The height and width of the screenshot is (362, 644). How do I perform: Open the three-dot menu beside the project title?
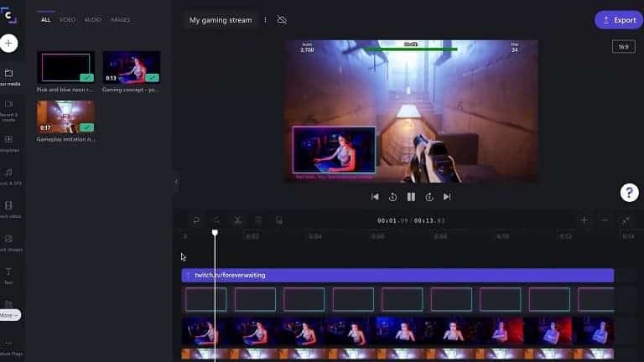coord(265,20)
